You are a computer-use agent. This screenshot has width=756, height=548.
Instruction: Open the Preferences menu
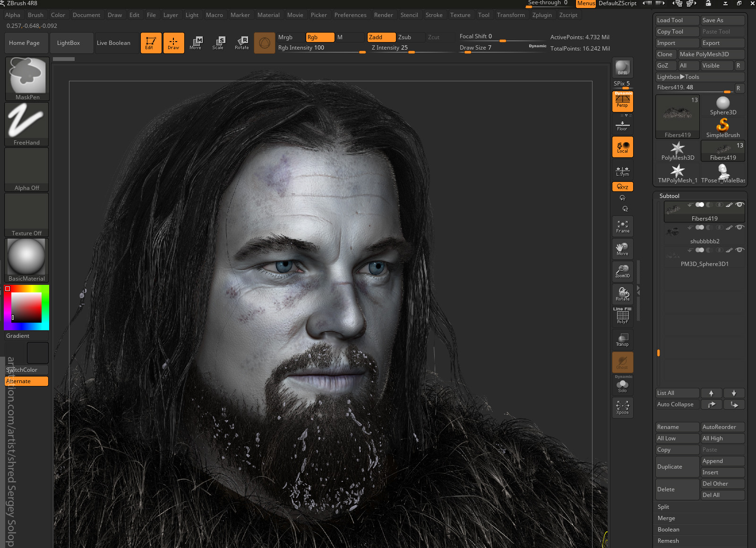[350, 15]
